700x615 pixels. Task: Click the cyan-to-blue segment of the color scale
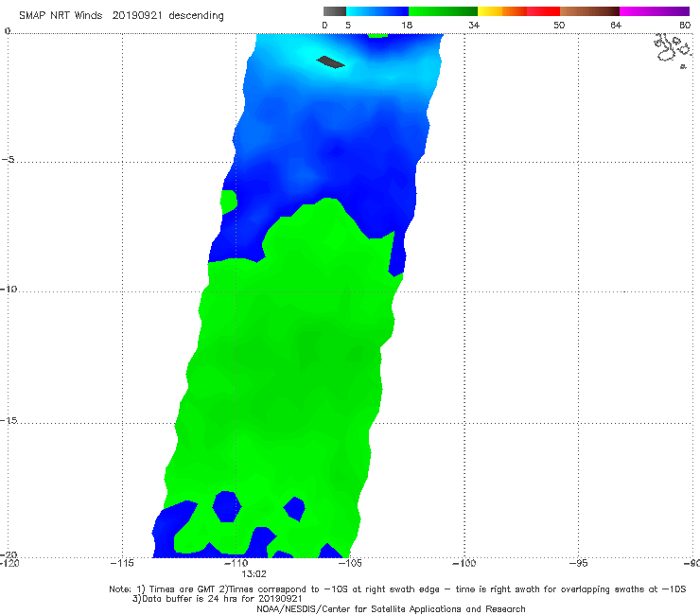point(377,11)
